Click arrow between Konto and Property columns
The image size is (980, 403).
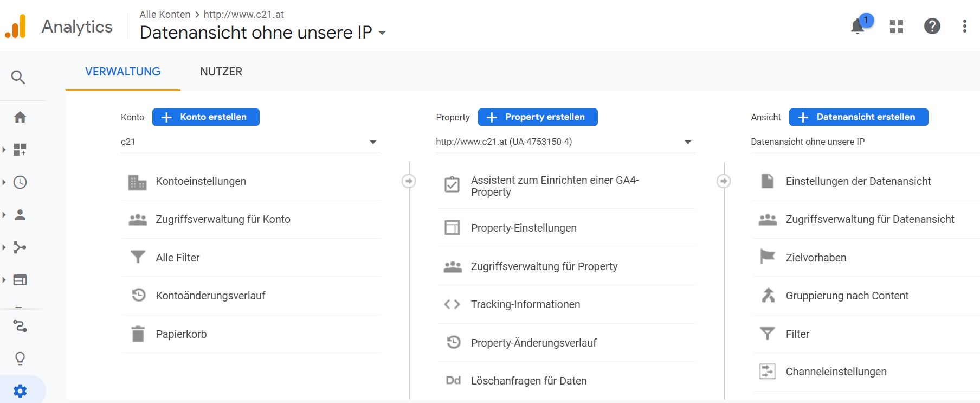tap(409, 181)
